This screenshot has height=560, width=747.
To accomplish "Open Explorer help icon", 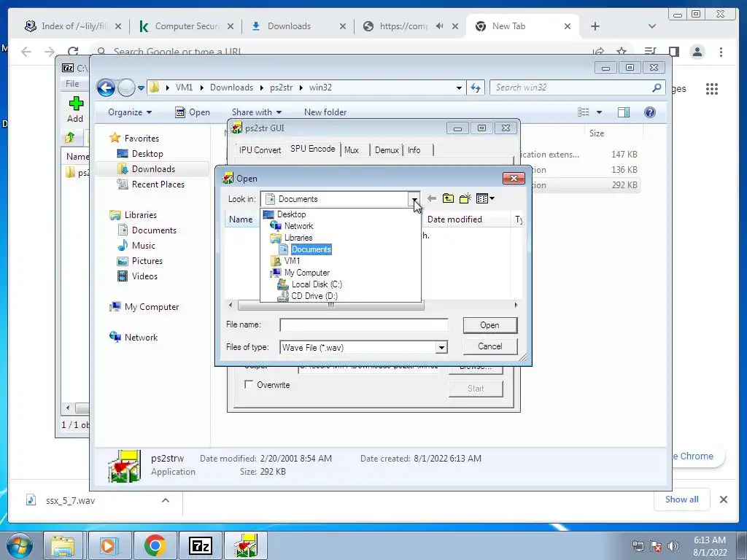I will pos(650,112).
